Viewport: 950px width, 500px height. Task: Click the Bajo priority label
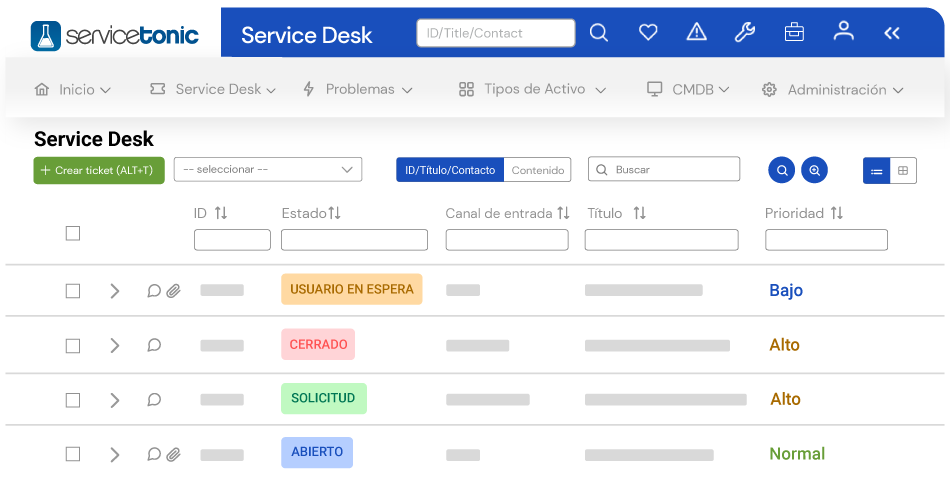coord(786,290)
